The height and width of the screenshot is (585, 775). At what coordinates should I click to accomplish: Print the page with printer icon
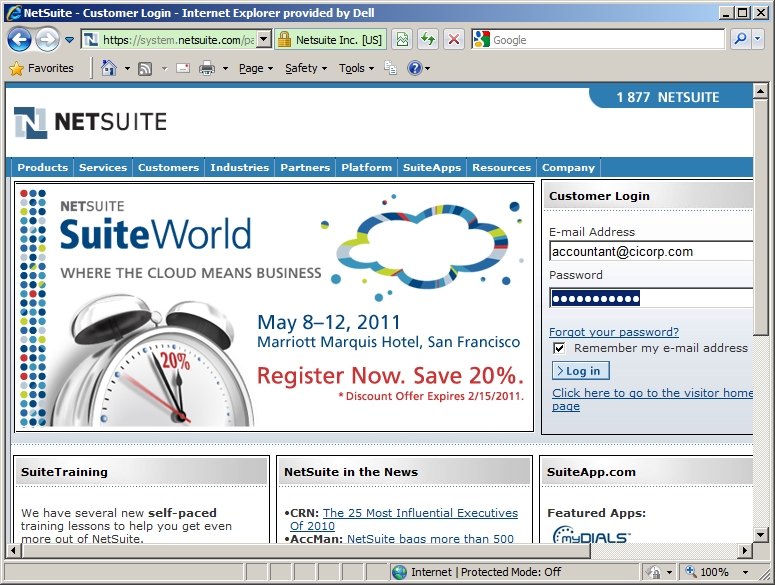(207, 68)
